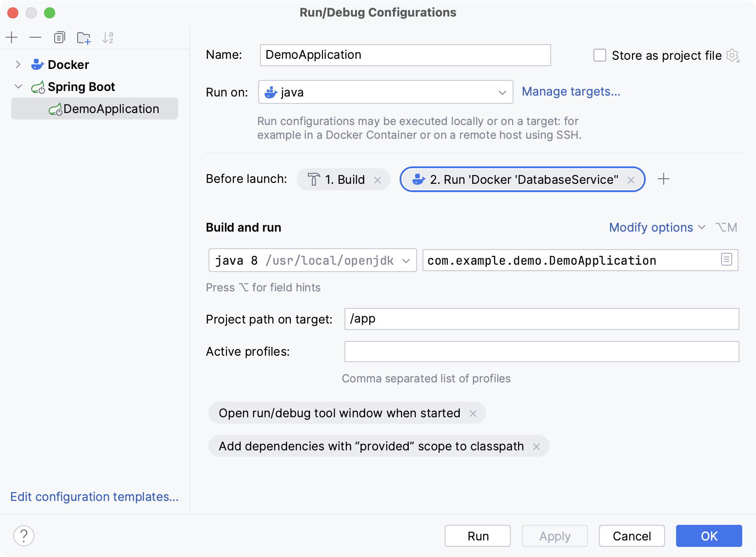Open Edit configuration templates
Viewport: 756px width, 557px height.
(94, 497)
